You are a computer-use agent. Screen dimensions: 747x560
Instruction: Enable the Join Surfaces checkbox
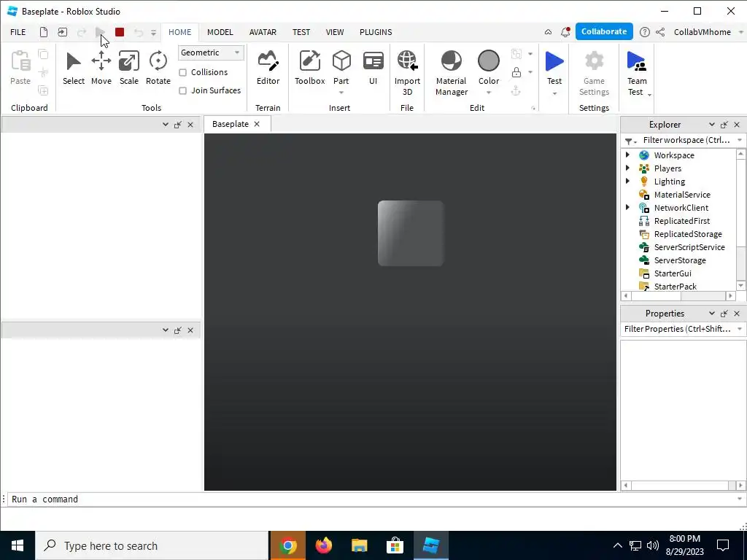[182, 90]
